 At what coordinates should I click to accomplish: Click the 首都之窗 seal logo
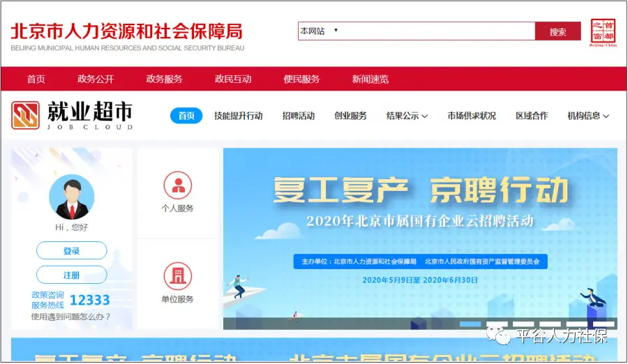(603, 32)
